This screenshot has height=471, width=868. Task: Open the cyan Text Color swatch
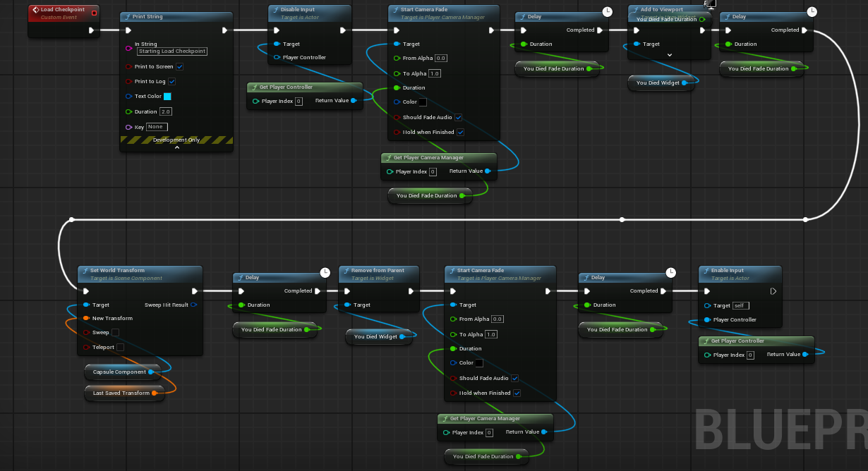point(168,96)
